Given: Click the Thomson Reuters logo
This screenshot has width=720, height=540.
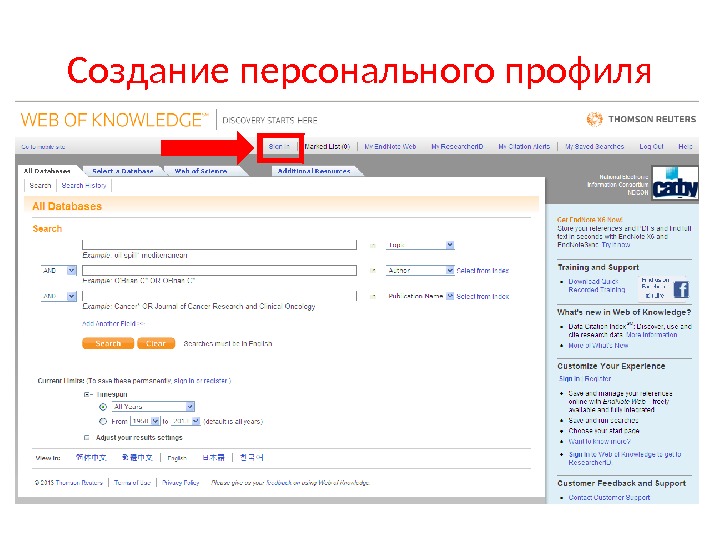Looking at the screenshot, I should (x=641, y=119).
